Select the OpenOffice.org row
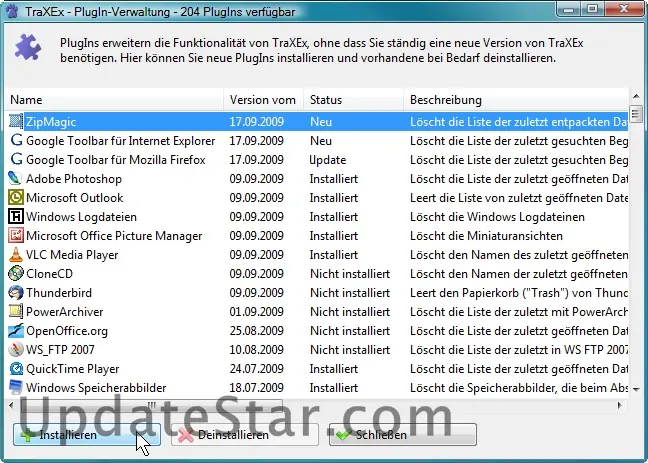Image resolution: width=648 pixels, height=463 pixels. pyautogui.click(x=317, y=331)
